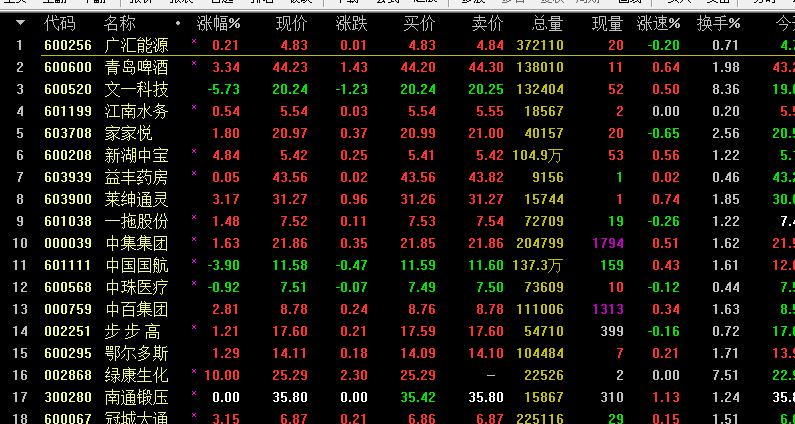Select the 新湖中宝 stock name
This screenshot has height=424, width=795.
(x=136, y=155)
